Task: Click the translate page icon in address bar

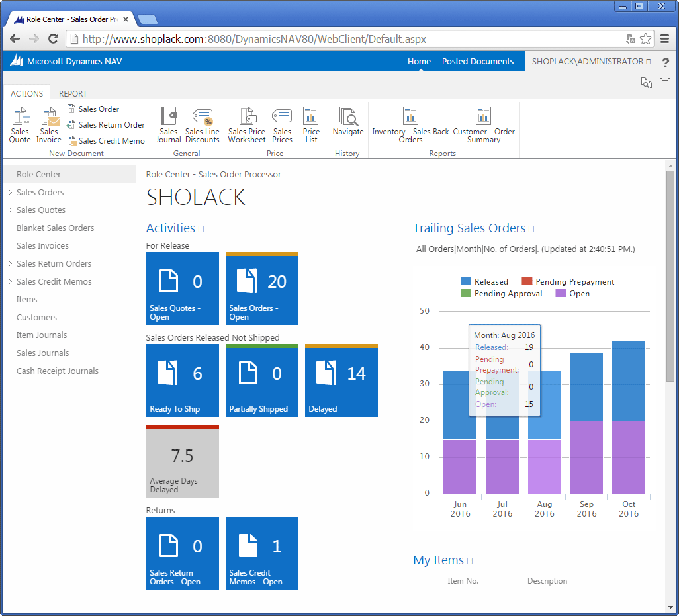Action: (x=631, y=39)
